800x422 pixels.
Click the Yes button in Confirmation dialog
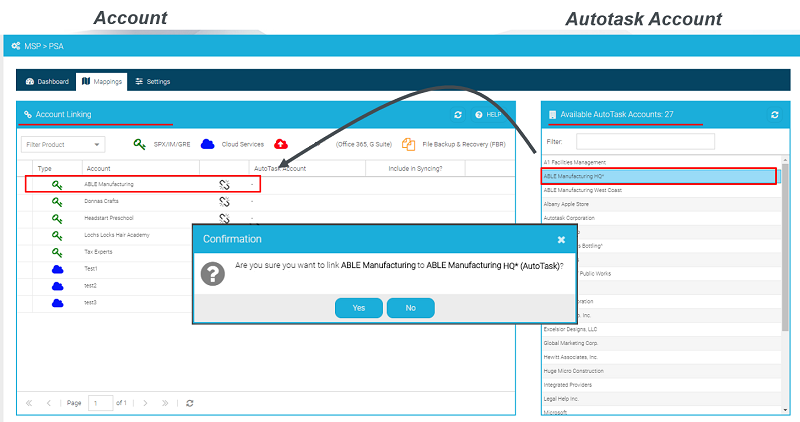click(x=359, y=308)
